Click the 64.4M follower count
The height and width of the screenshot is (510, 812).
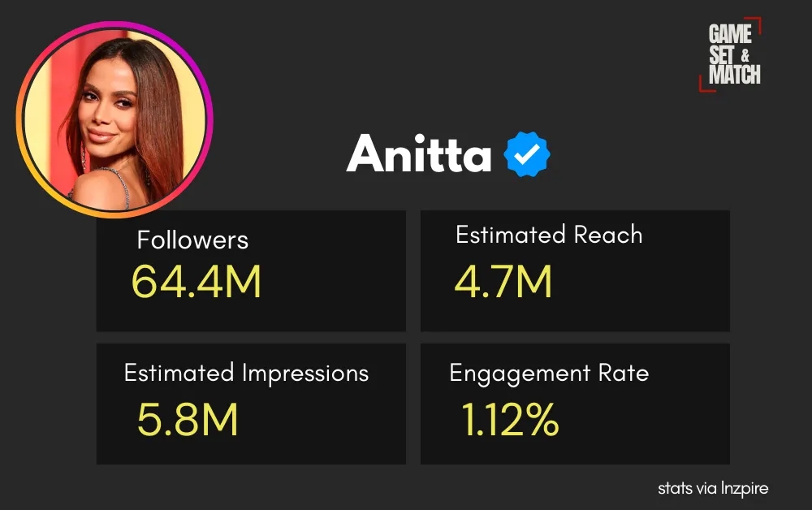click(197, 282)
